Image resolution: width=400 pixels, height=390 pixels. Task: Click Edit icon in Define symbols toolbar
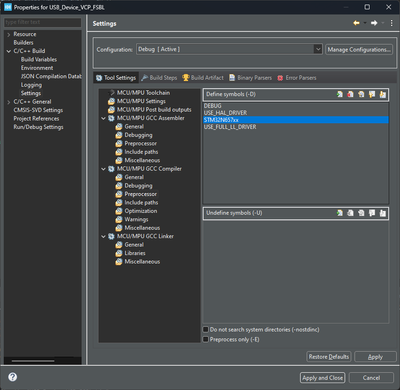click(x=361, y=94)
